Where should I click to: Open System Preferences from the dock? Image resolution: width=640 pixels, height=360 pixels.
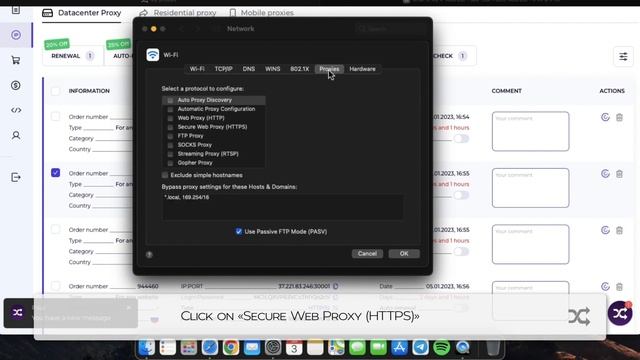(273, 347)
